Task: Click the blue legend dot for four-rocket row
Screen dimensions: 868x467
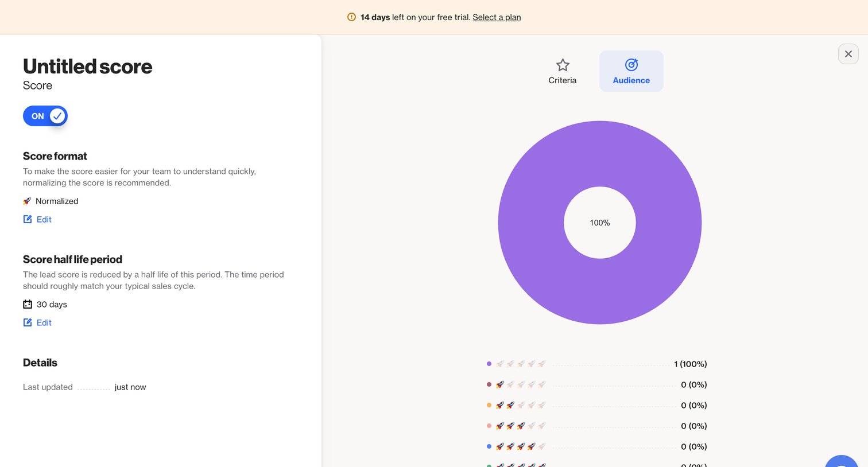Action: tap(489, 446)
